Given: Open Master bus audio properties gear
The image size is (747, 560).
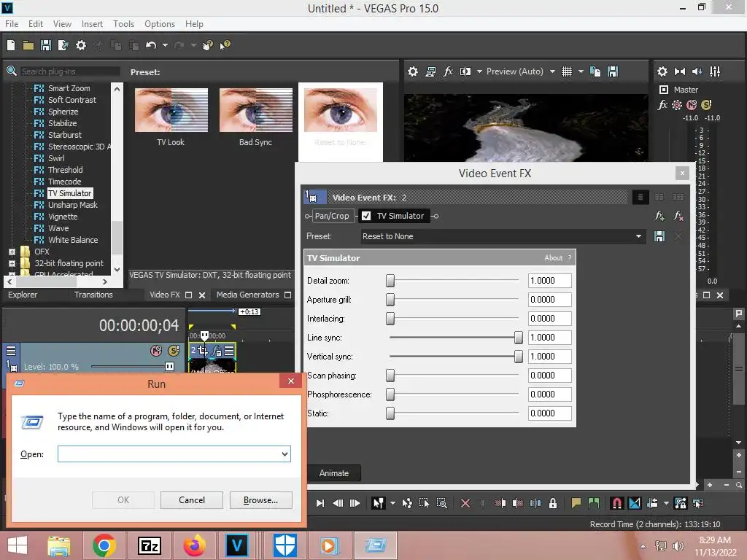Looking at the screenshot, I should point(662,71).
